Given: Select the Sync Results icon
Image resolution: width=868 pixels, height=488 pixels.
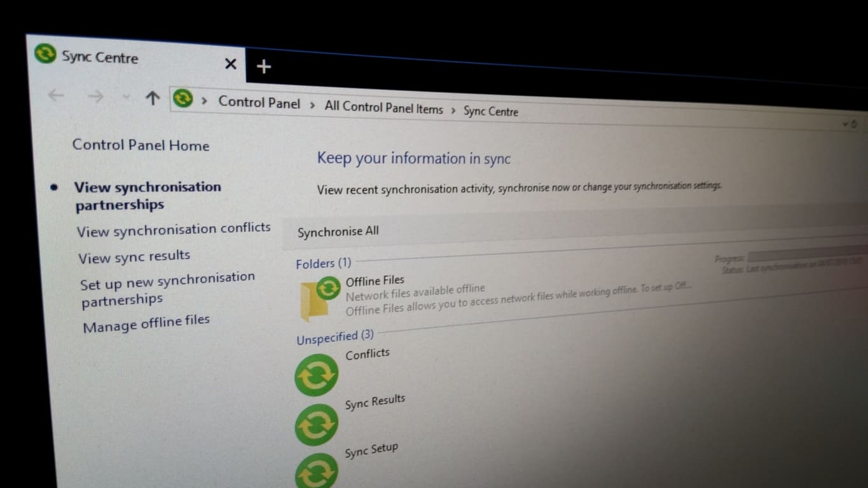Looking at the screenshot, I should coord(316,425).
